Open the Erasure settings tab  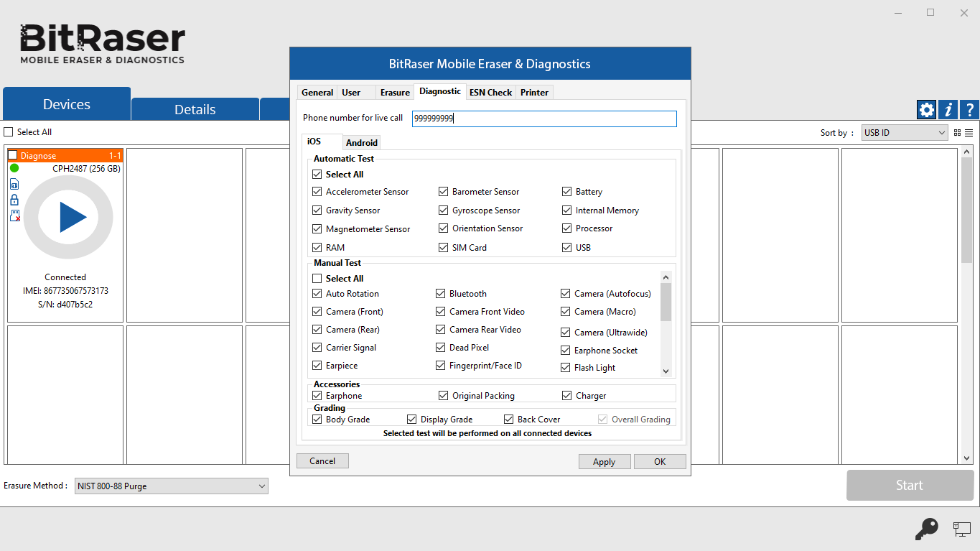[x=395, y=92]
